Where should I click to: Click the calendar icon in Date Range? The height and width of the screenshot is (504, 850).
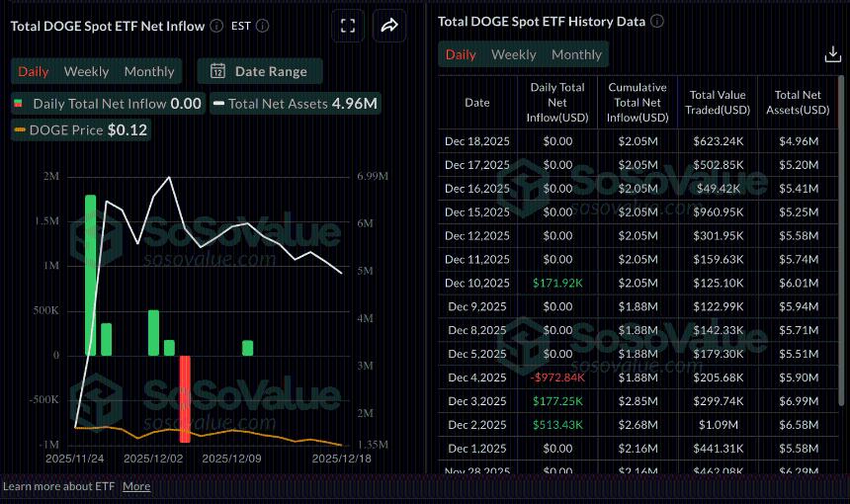coord(217,71)
